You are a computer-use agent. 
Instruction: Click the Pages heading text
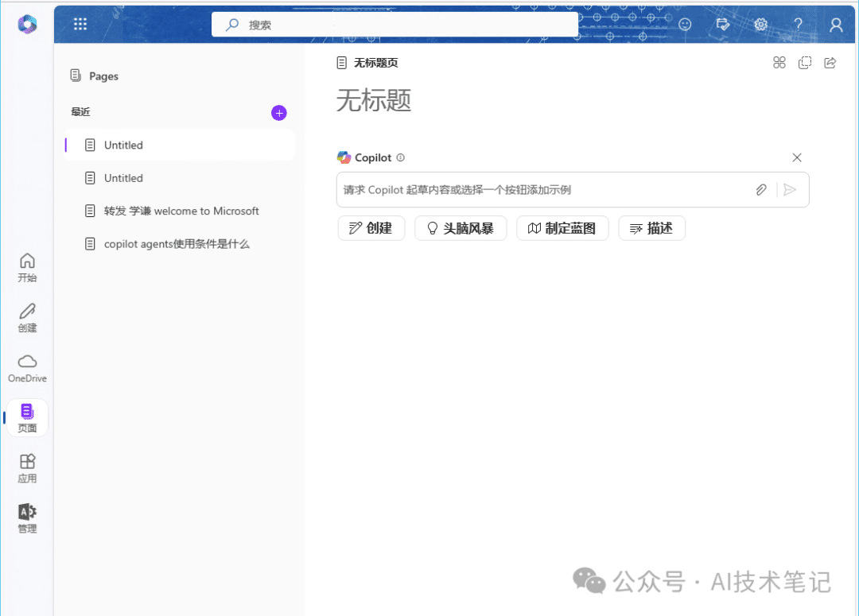[x=103, y=76]
